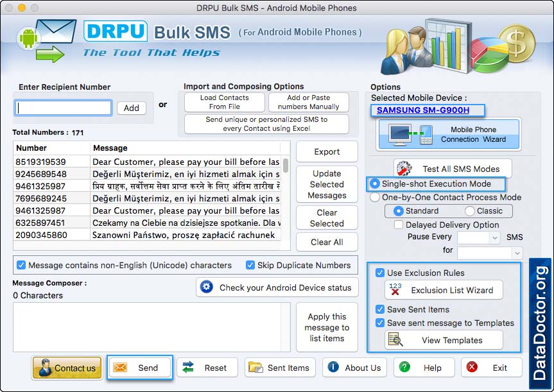Image resolution: width=554 pixels, height=392 pixels.
Task: Click the Number column header
Action: (51, 148)
